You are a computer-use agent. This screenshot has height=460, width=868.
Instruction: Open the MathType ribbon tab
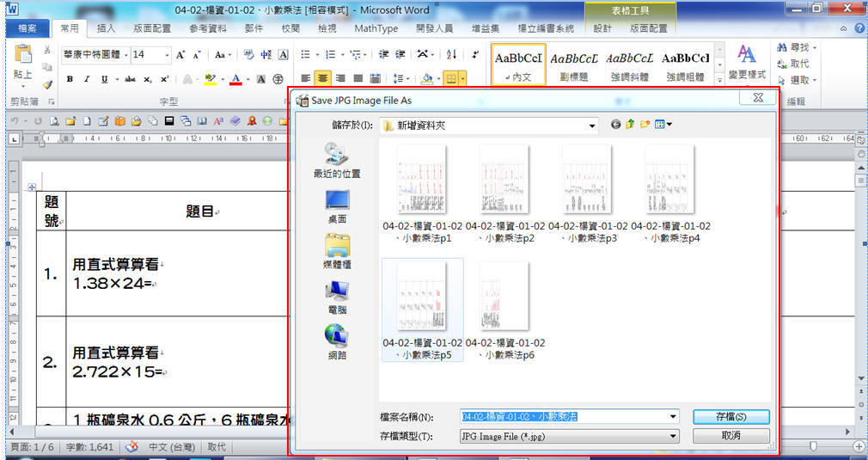pos(376,28)
